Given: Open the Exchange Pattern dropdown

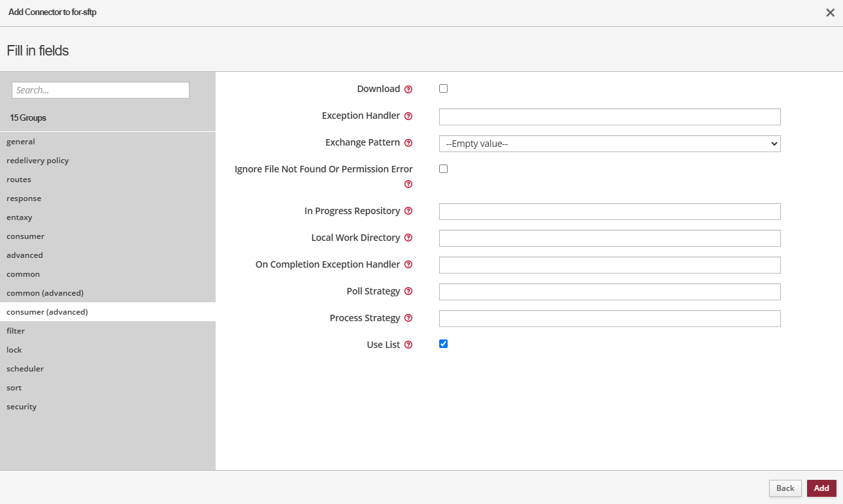Looking at the screenshot, I should coord(610,144).
